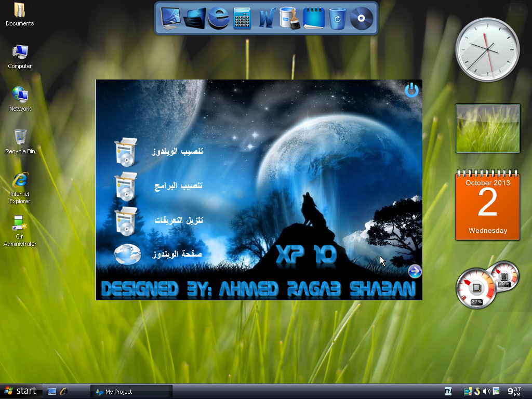
Task: Open the calculator from the top dock
Action: (x=242, y=18)
